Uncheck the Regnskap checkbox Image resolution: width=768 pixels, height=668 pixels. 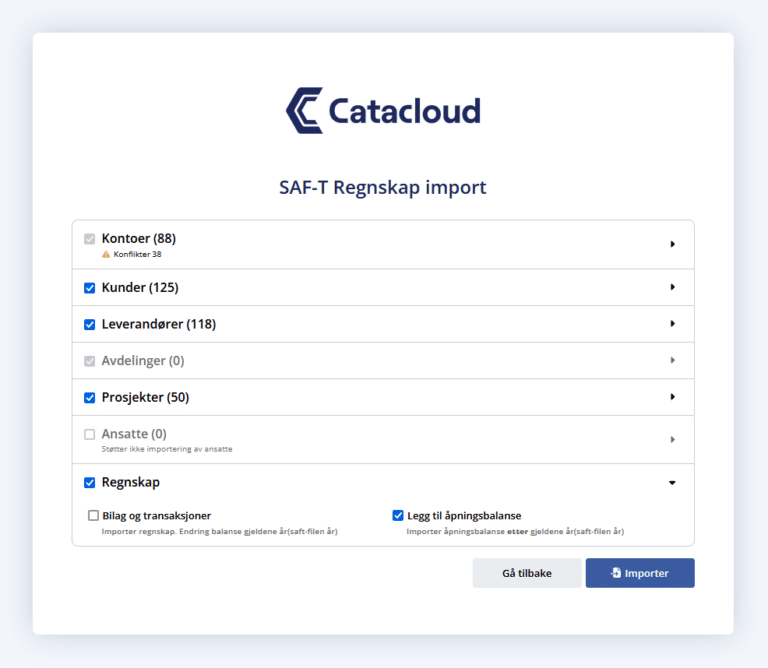coord(90,483)
